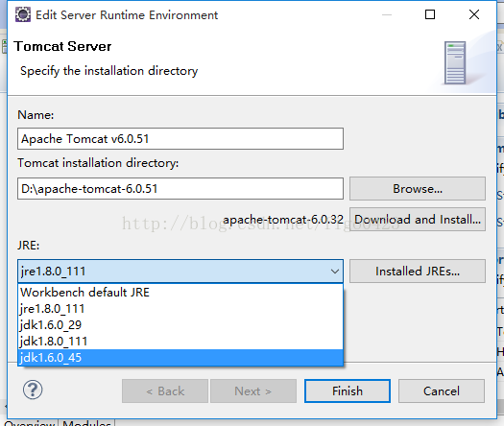504x426 pixels.
Task: Choose jdk1.6.0_29 from the JRE list
Action: click(x=180, y=325)
